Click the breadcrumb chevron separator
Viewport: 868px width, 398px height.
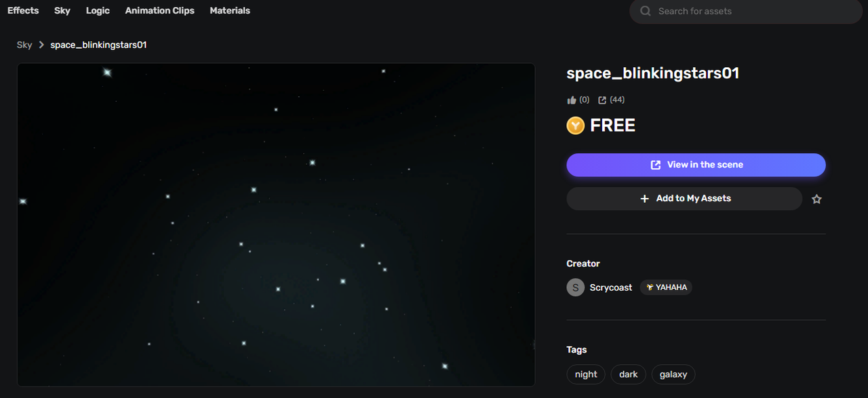pyautogui.click(x=41, y=45)
